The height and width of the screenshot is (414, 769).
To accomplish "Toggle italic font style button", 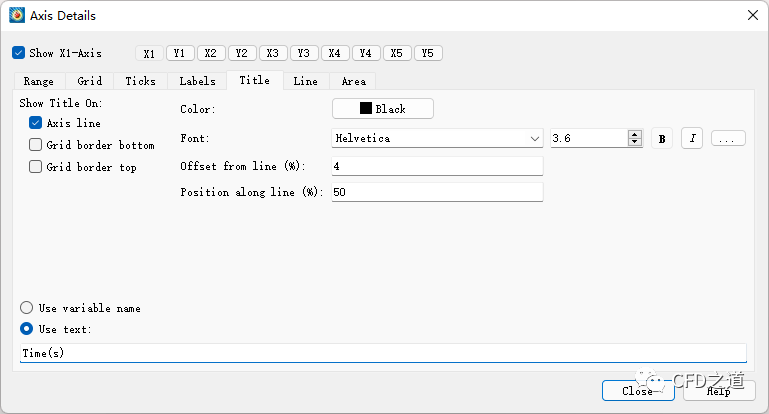I will [x=692, y=139].
